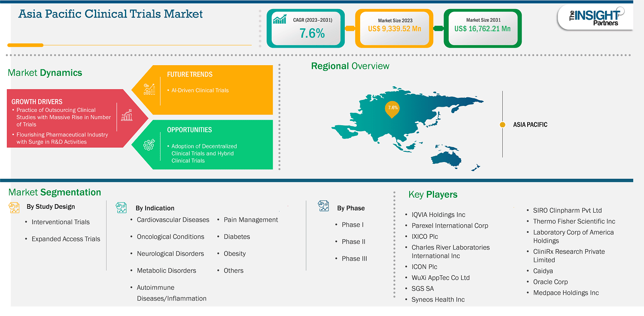The width and height of the screenshot is (644, 316).
Task: Click the Opportunities gear icon
Action: pyautogui.click(x=149, y=144)
